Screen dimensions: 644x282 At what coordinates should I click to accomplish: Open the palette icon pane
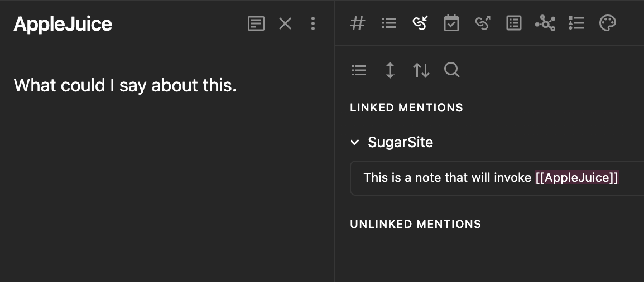(x=607, y=23)
